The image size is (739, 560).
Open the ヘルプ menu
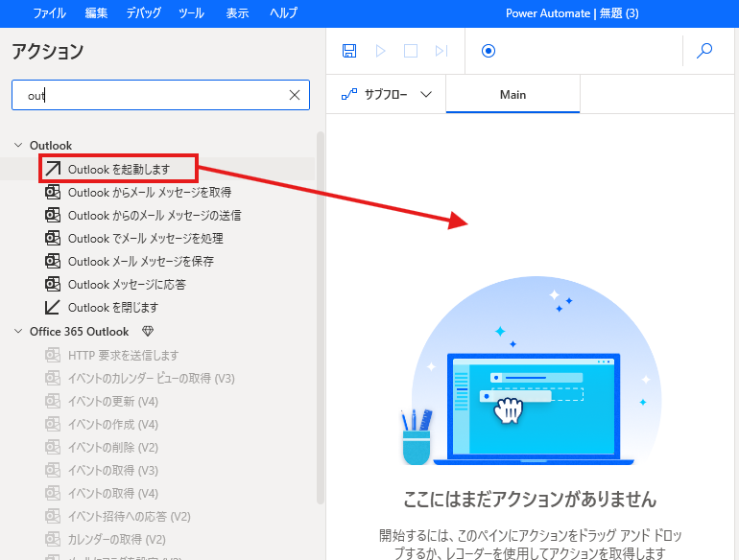point(283,13)
